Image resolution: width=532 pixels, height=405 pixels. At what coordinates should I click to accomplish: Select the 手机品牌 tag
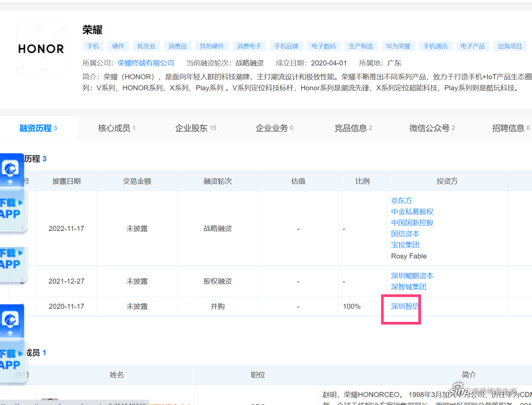point(286,46)
